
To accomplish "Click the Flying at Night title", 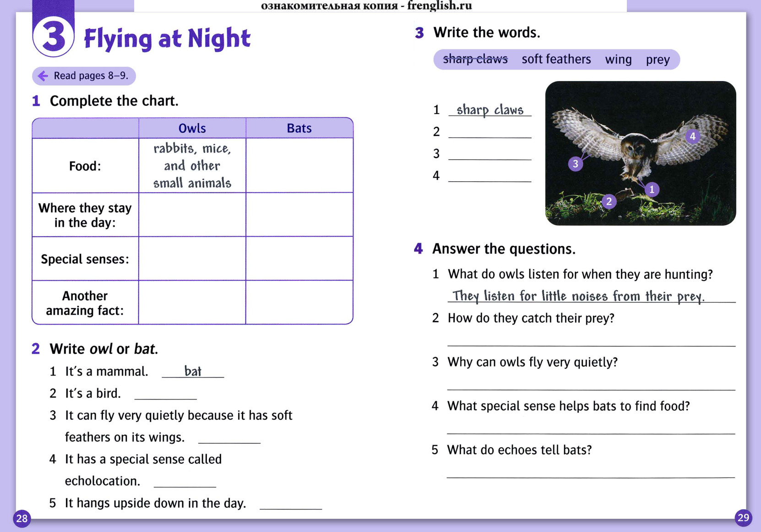I will click(167, 38).
